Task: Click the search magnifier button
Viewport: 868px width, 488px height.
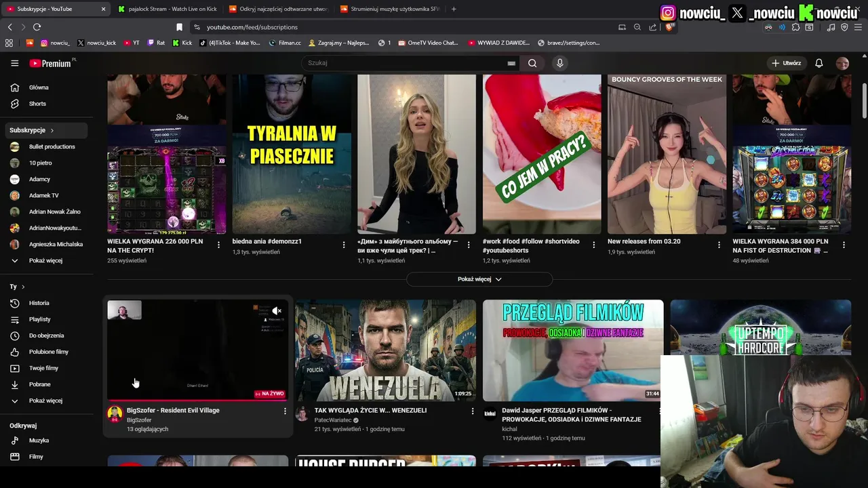Action: [x=532, y=63]
